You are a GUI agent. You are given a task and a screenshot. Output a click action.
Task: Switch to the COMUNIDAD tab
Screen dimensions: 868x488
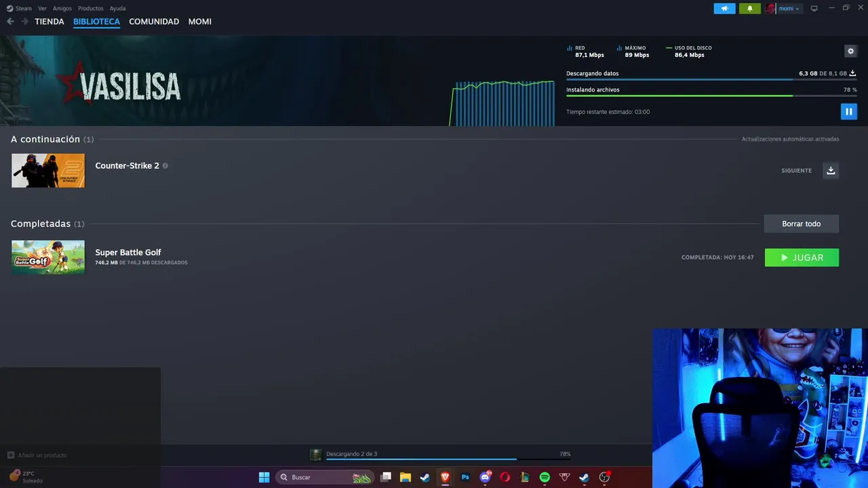click(x=154, y=22)
